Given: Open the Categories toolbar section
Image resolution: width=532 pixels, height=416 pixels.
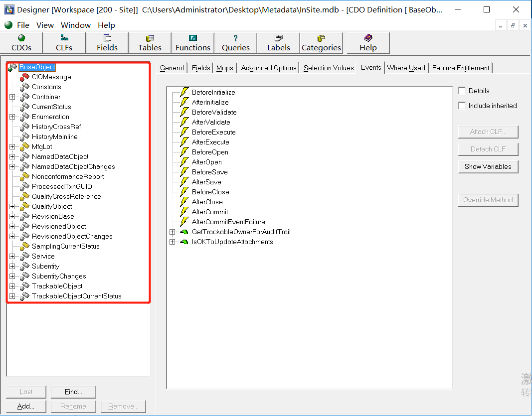Looking at the screenshot, I should [x=322, y=43].
